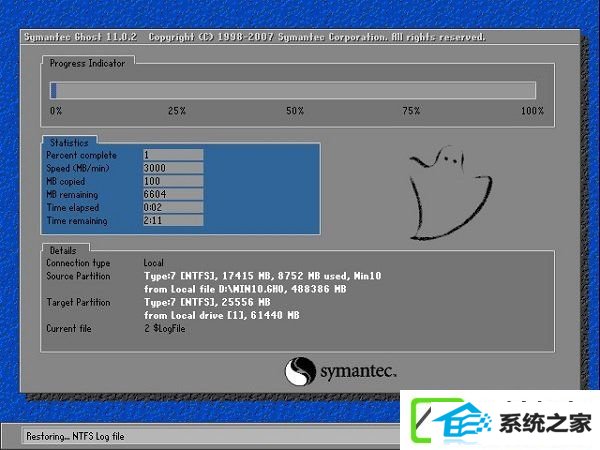This screenshot has height=450, width=600.
Task: Click the "symantec." wordmark text
Action: coord(358,372)
